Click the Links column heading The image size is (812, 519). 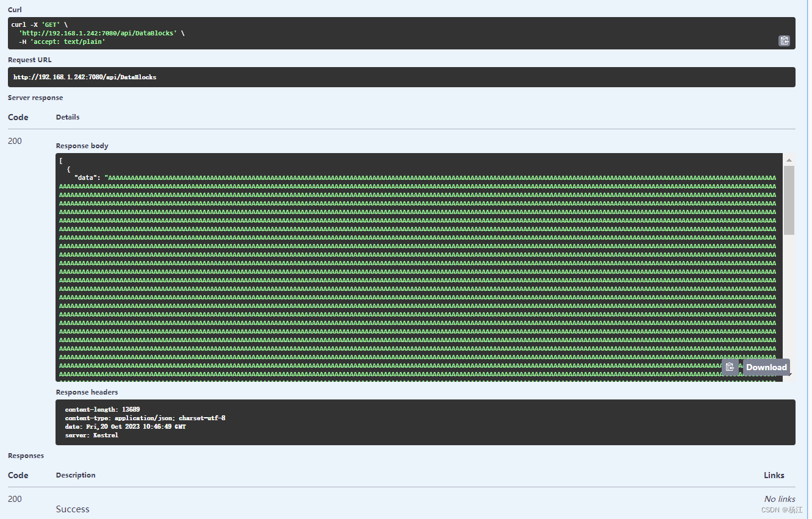(x=774, y=474)
